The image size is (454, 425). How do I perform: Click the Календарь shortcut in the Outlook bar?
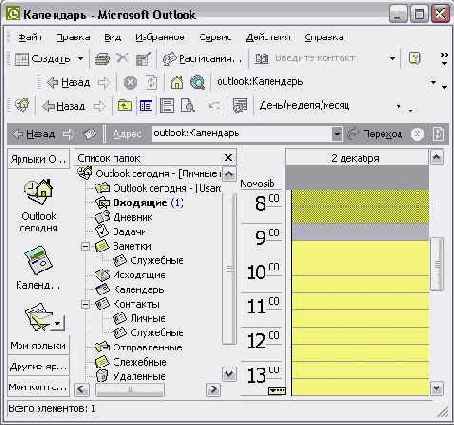coord(39,267)
